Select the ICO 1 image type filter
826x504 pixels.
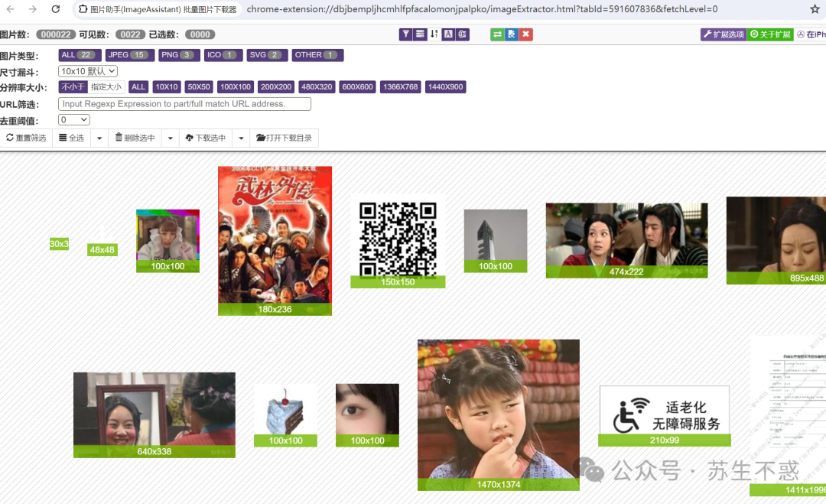point(223,55)
